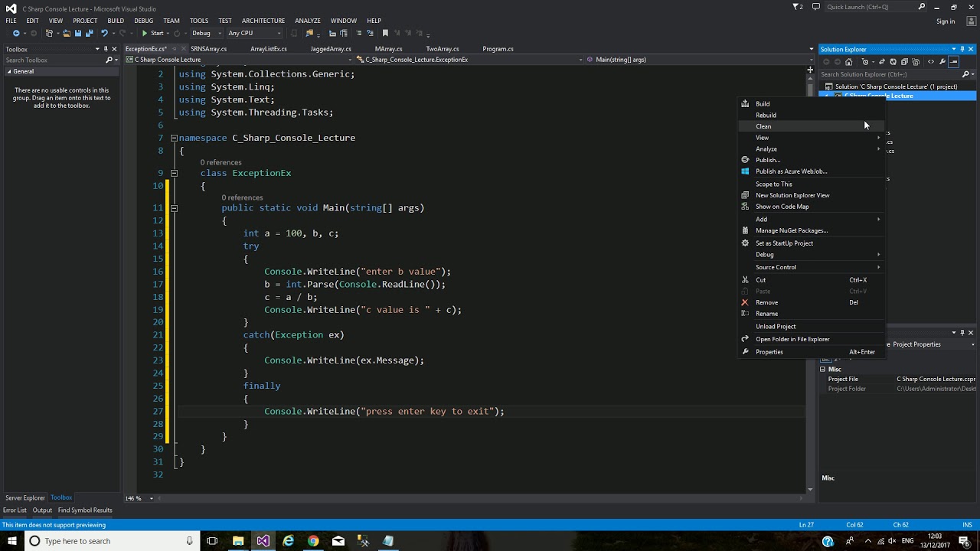Collapse the Misc category in Properties

click(x=823, y=370)
